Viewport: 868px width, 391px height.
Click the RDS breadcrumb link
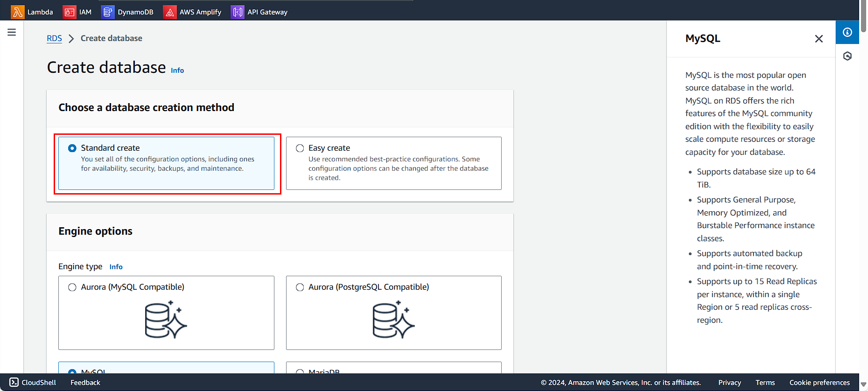(x=54, y=38)
